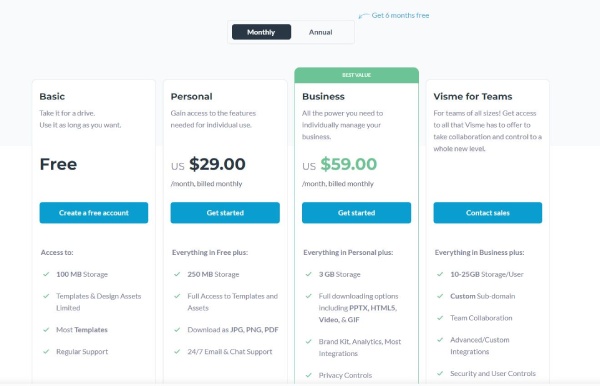Click checkmark next to 24/7 Email & Chat Support
Viewport: 600px width, 386px height.
(177, 351)
